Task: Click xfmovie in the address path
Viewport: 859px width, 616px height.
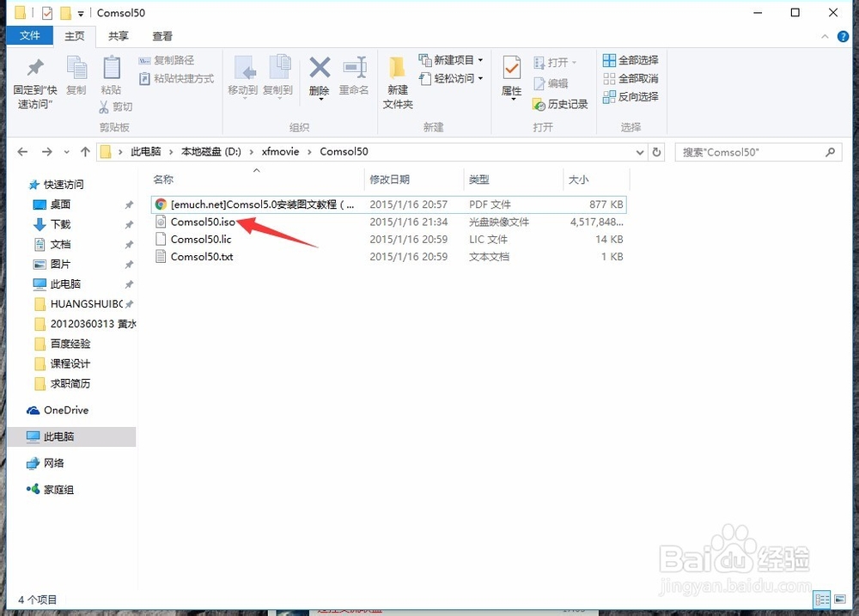Action: tap(281, 152)
